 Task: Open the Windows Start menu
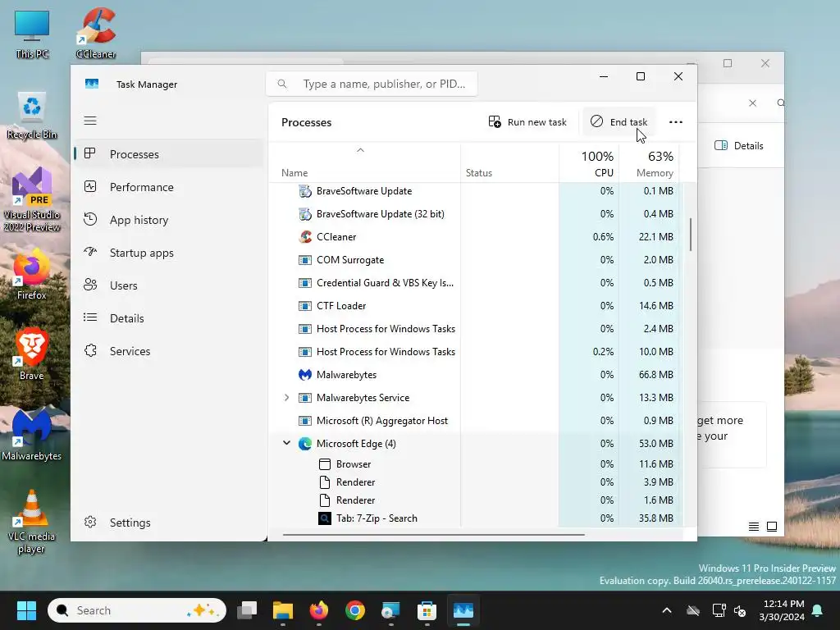point(26,610)
